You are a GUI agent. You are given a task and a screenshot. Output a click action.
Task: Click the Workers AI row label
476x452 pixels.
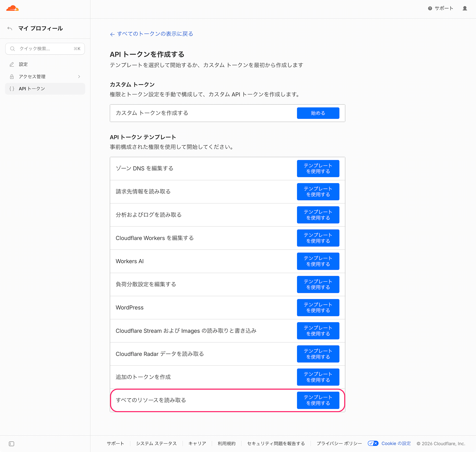[x=129, y=261]
